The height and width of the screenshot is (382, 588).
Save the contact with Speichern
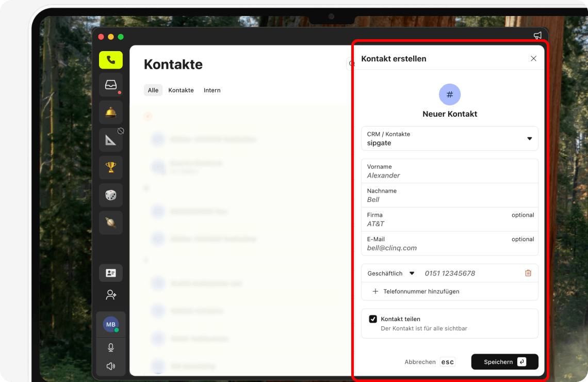click(504, 361)
